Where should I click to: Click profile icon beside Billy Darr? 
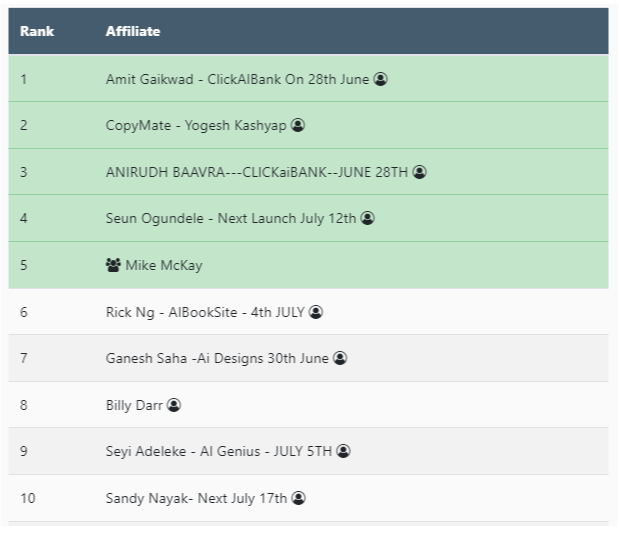point(174,405)
